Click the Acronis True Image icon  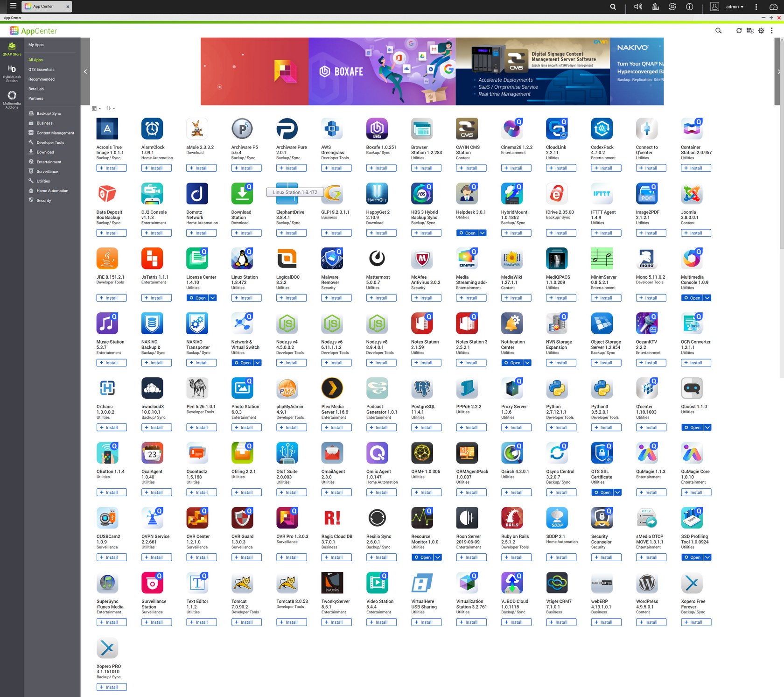coord(107,128)
